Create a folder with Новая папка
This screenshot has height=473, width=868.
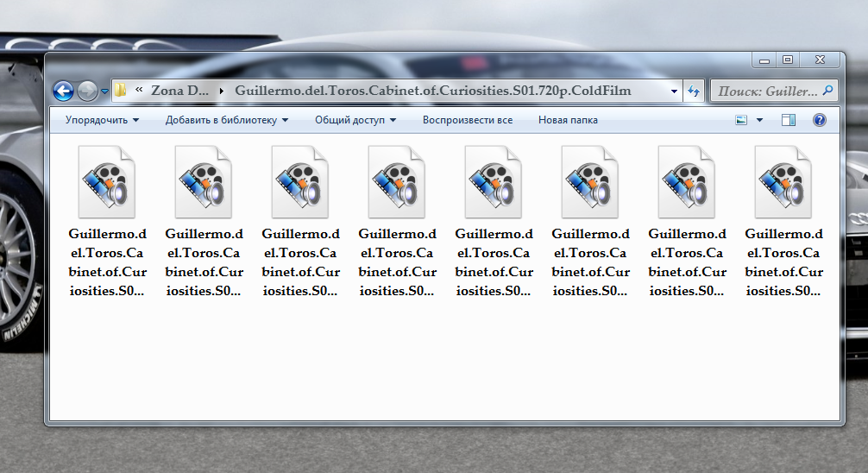coord(568,120)
